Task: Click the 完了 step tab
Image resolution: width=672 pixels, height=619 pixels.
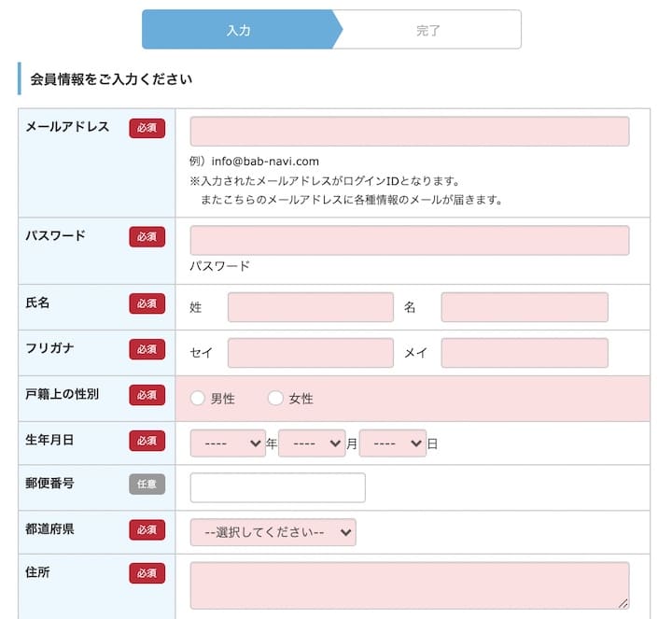Action: click(428, 30)
